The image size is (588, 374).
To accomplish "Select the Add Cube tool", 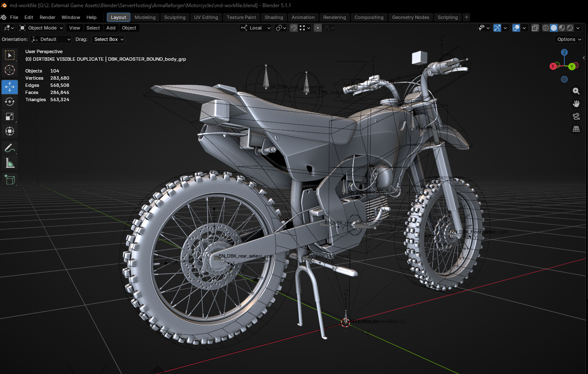I will [10, 180].
